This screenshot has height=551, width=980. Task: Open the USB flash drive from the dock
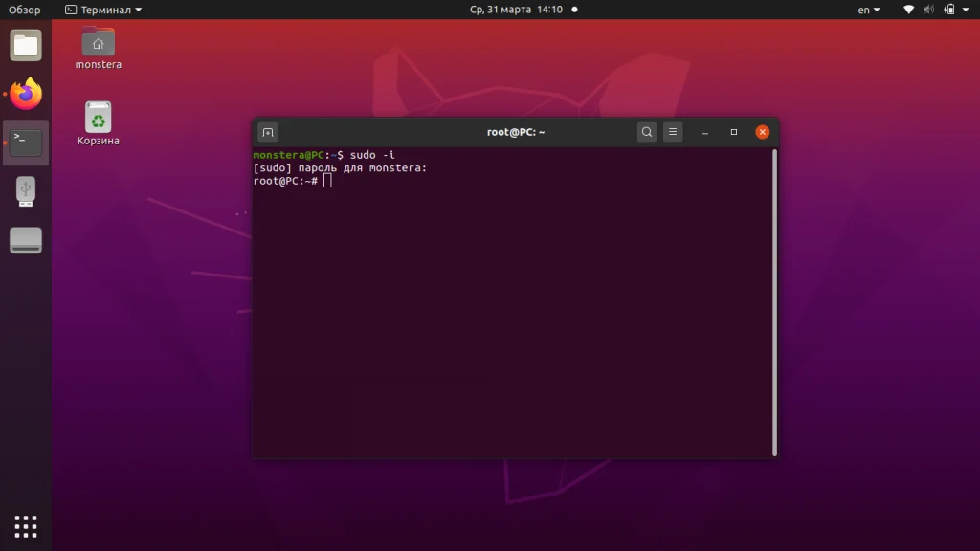point(25,190)
